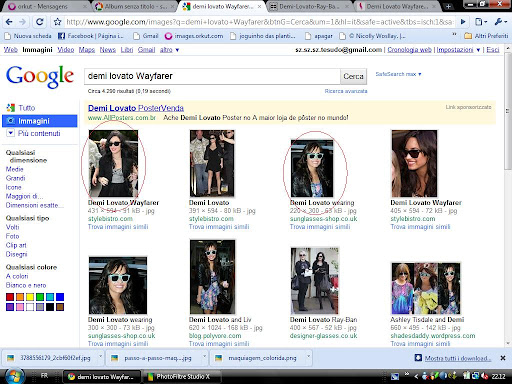Click the go arrow beside the address bar
512x384 pixels.
point(463,22)
